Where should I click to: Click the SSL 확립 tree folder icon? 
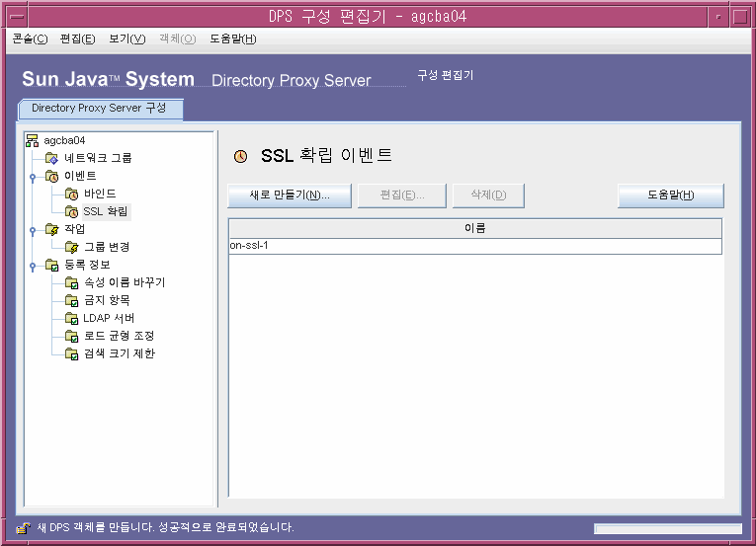[x=71, y=211]
